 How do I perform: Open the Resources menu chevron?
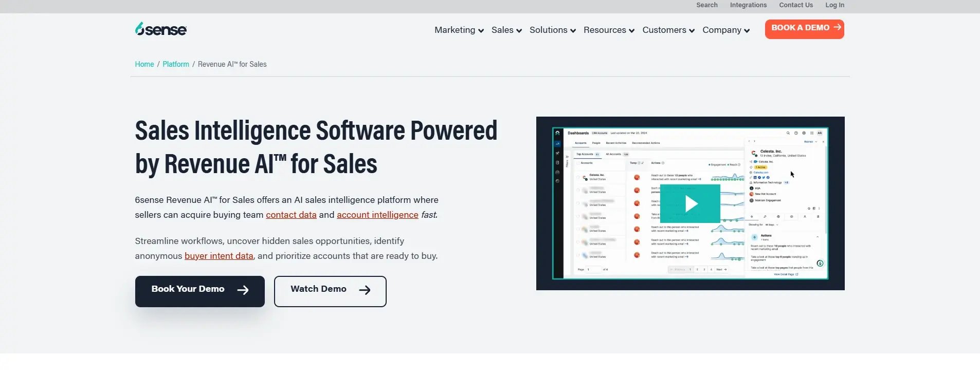[631, 31]
